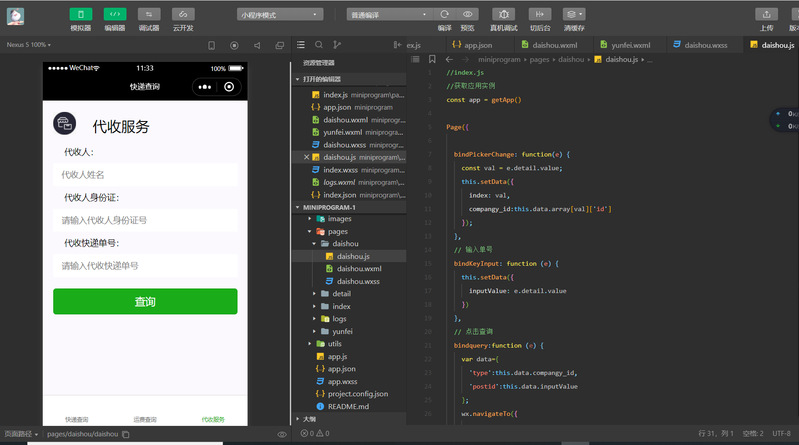
Task: Open the clear cache layers menu
Action: (x=574, y=14)
